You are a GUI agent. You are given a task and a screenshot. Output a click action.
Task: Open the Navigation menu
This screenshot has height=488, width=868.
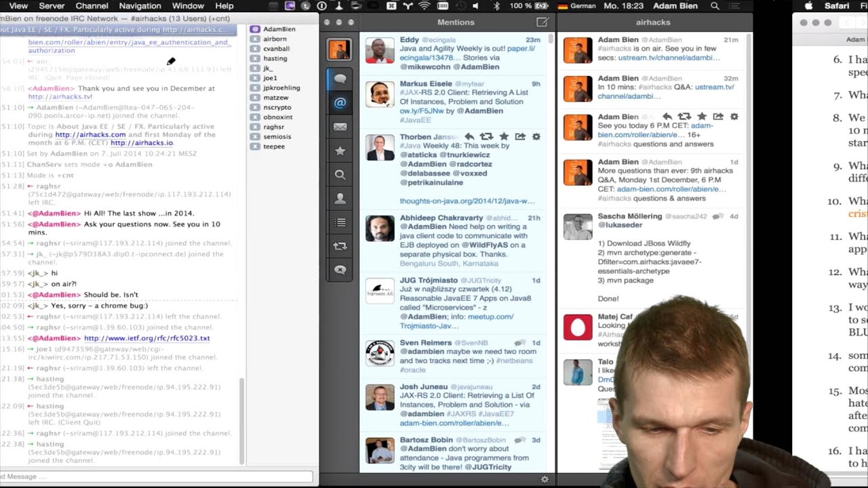(140, 5)
